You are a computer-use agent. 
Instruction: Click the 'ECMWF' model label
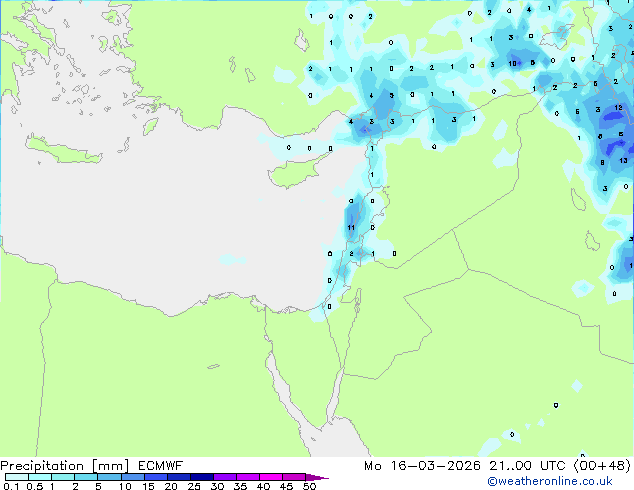(x=161, y=466)
